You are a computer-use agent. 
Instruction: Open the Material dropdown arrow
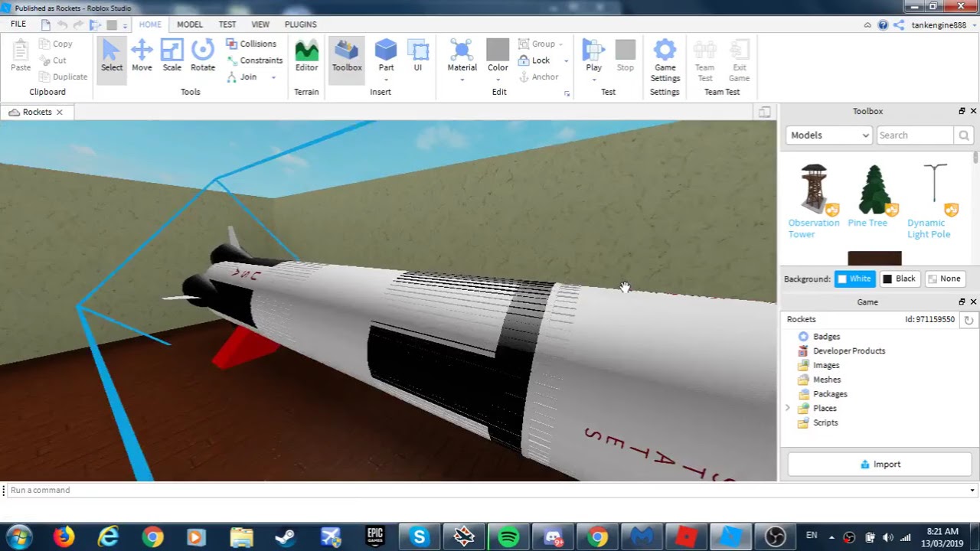click(462, 80)
